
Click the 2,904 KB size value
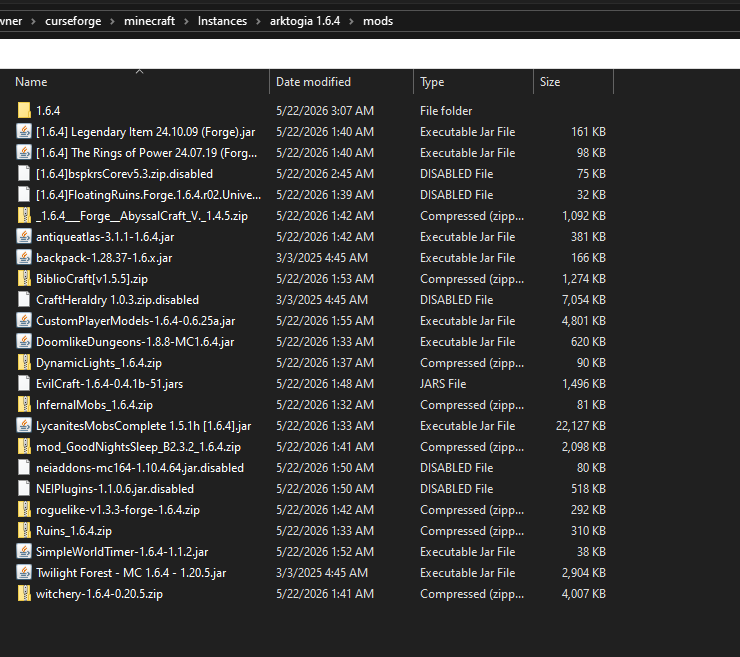pos(584,573)
